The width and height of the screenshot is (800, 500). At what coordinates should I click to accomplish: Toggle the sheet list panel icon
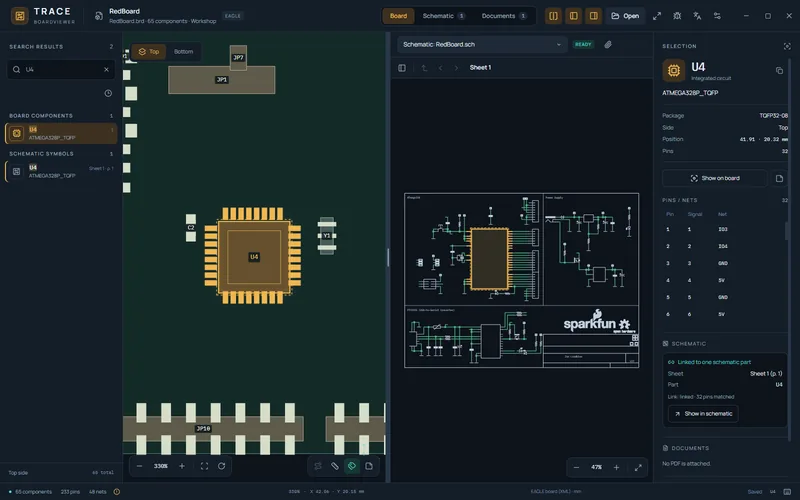pyautogui.click(x=402, y=67)
